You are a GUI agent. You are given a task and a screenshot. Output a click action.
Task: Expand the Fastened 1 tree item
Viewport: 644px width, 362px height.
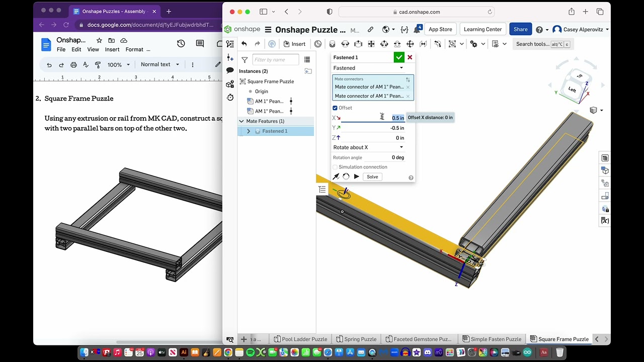[249, 131]
